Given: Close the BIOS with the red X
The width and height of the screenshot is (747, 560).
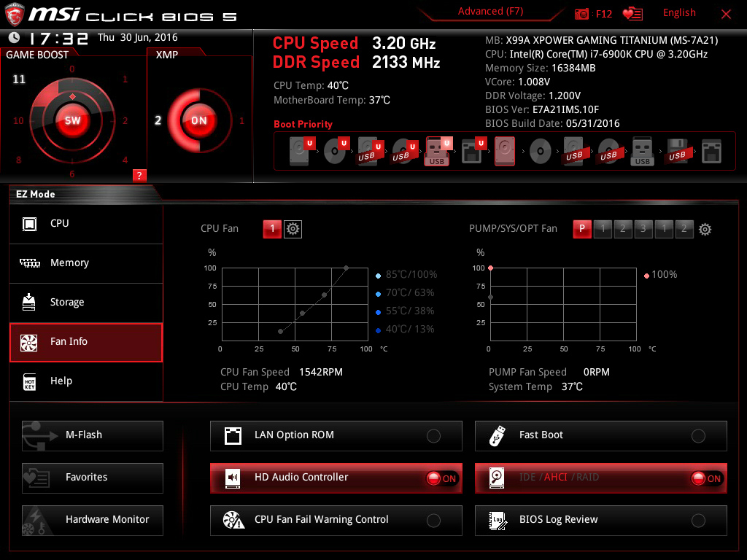Looking at the screenshot, I should click(726, 15).
